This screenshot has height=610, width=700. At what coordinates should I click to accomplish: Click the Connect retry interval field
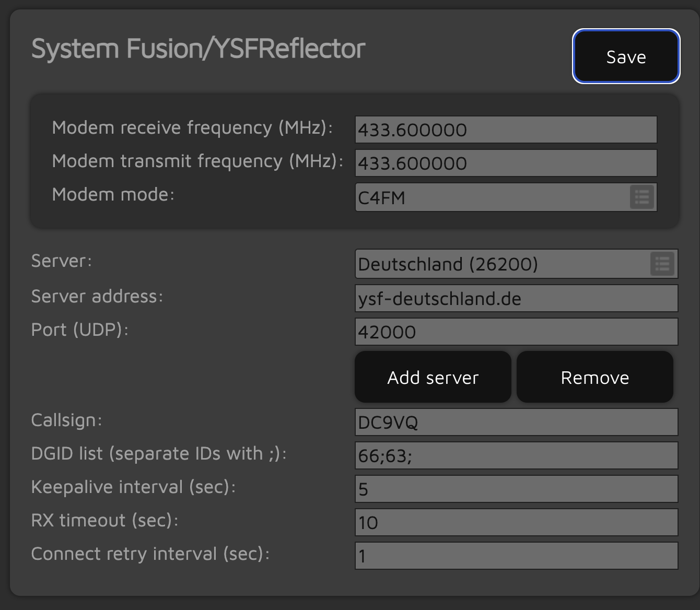tap(517, 556)
